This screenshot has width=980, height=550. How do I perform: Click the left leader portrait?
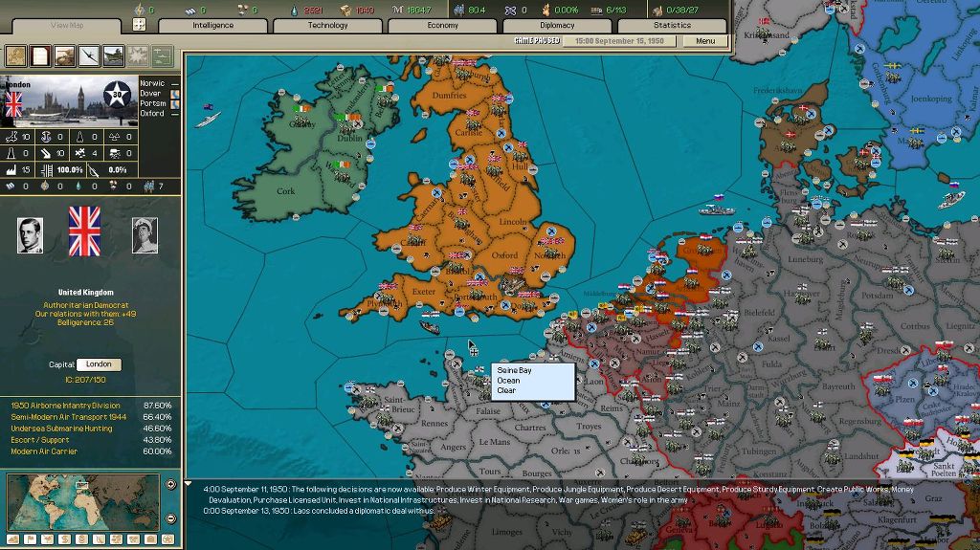[30, 235]
